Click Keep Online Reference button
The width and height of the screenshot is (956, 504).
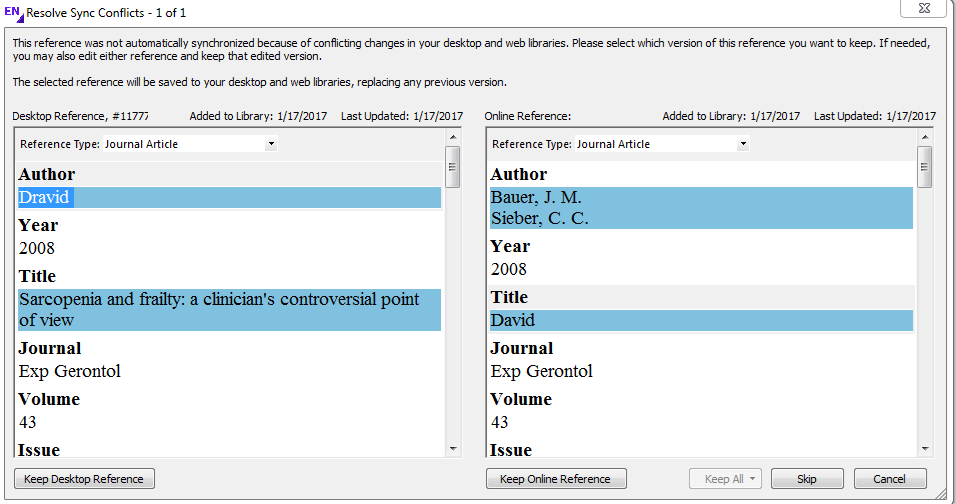(x=555, y=479)
